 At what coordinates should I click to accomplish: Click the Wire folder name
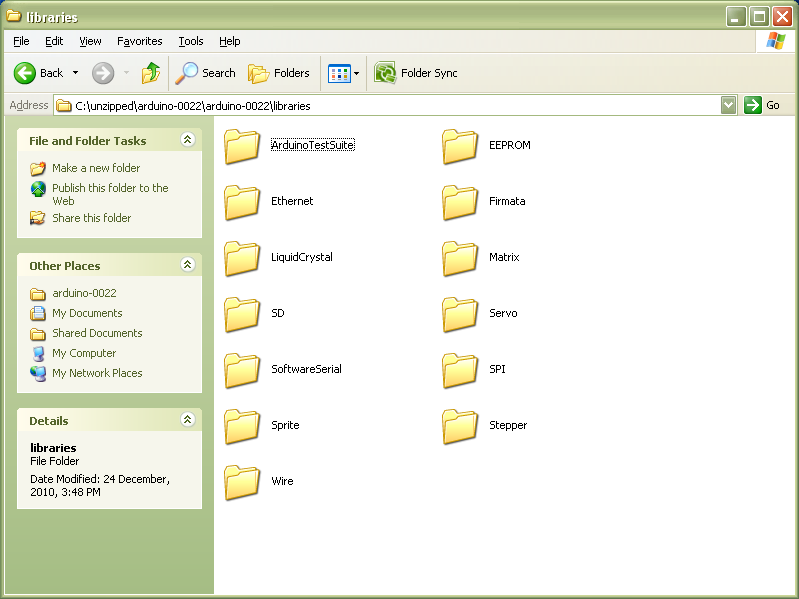click(x=282, y=481)
